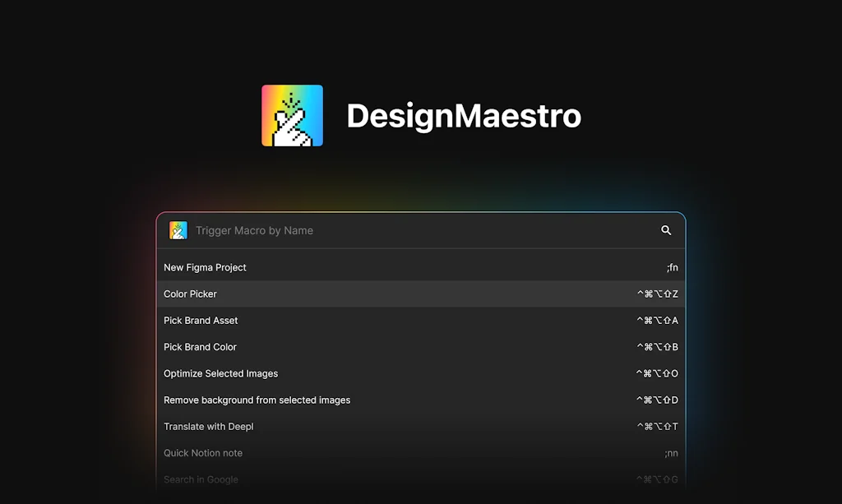The image size is (842, 504).
Task: Launch the highlighted "Color Picker" macro
Action: (x=190, y=294)
